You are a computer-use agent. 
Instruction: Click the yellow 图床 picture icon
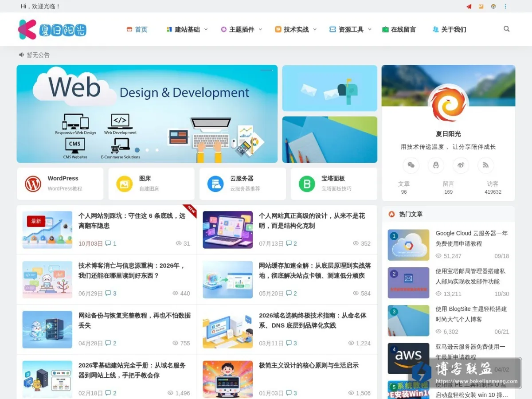coord(125,184)
